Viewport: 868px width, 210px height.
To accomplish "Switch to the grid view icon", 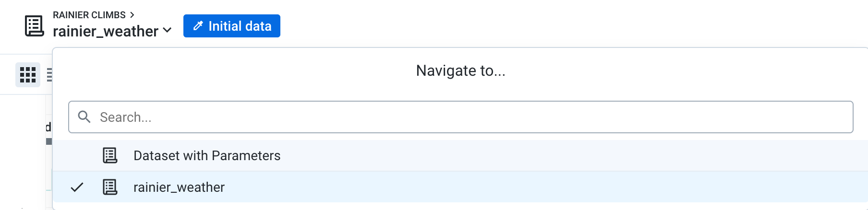I will coord(28,75).
